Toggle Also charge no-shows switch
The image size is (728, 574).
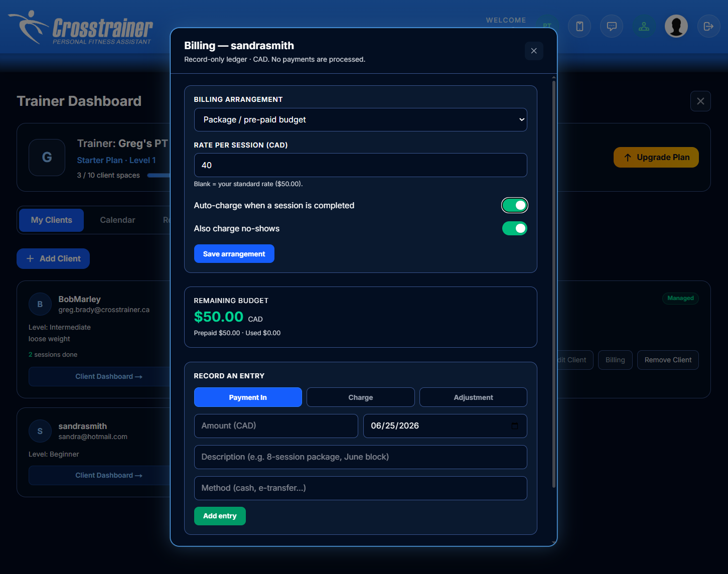[x=515, y=228]
